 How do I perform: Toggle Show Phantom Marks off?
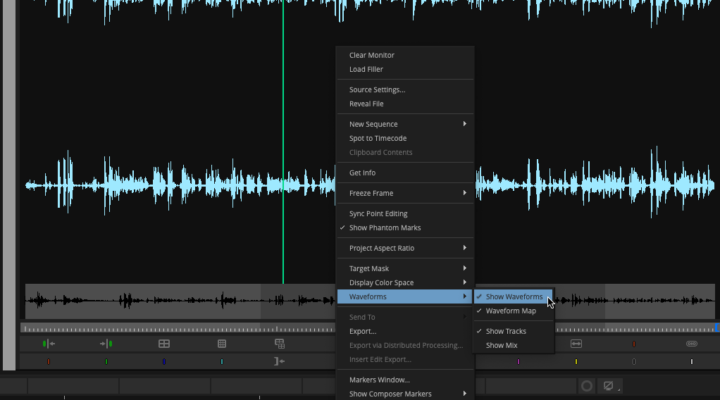pos(405,228)
